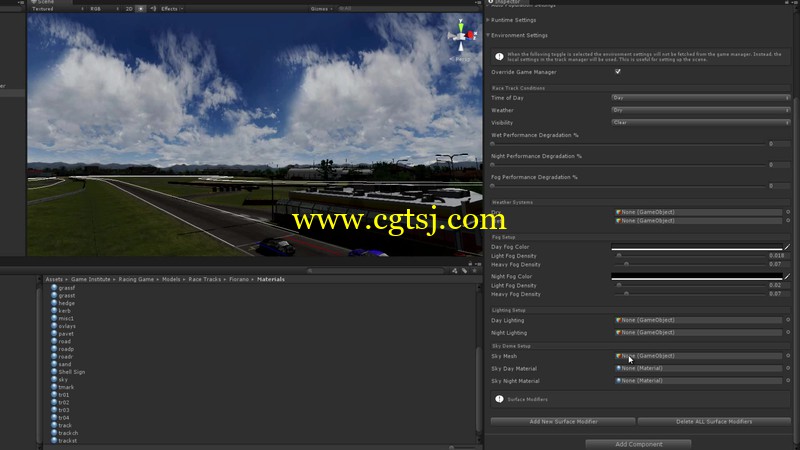Select the Shell Sign material icon

[x=54, y=372]
